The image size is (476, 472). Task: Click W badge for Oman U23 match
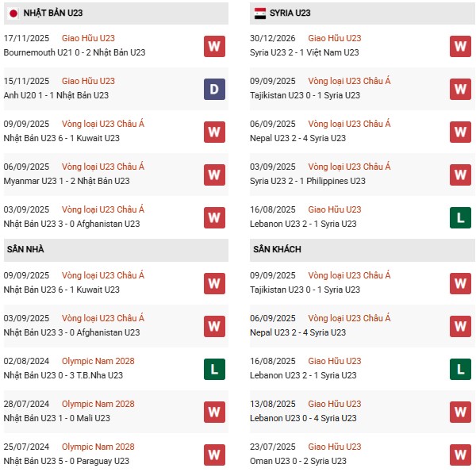pos(460,455)
